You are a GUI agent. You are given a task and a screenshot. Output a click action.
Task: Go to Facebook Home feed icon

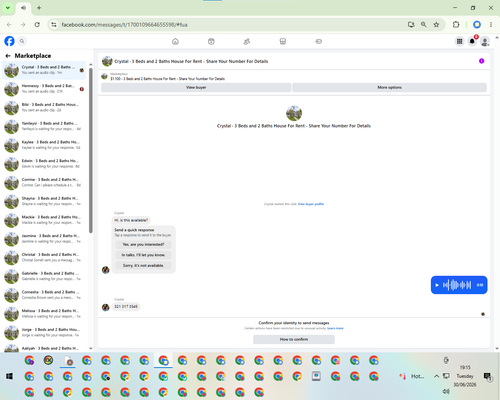pyautogui.click(x=175, y=41)
